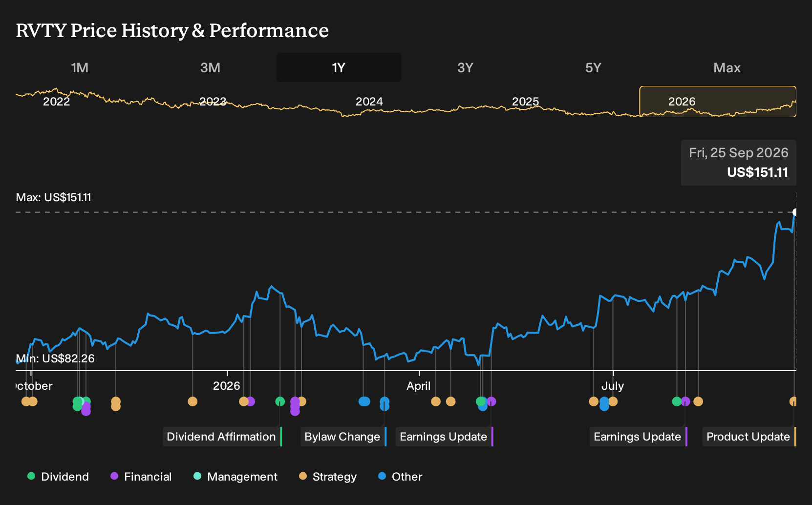Click the July axis label
The height and width of the screenshot is (505, 812).
click(613, 386)
